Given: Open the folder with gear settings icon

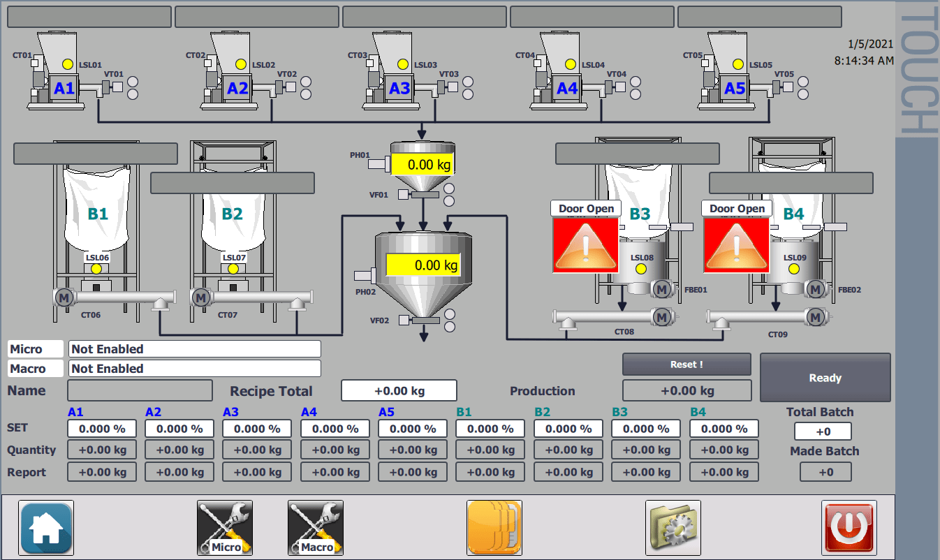Looking at the screenshot, I should click(673, 528).
